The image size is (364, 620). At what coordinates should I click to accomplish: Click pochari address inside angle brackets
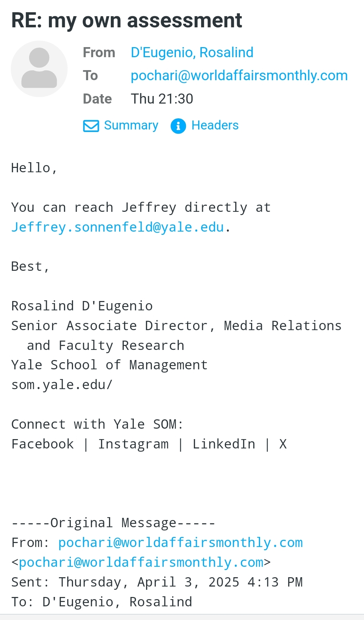[x=141, y=562]
